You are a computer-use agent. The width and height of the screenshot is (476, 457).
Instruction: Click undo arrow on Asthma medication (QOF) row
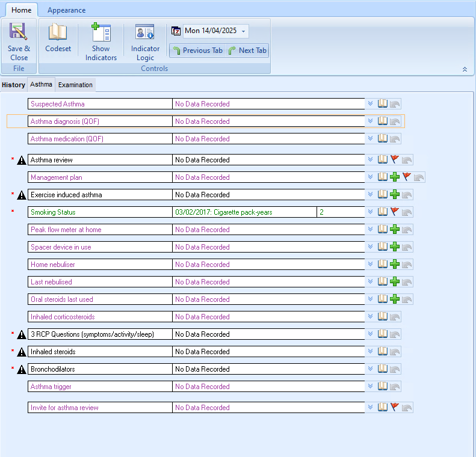click(x=395, y=139)
